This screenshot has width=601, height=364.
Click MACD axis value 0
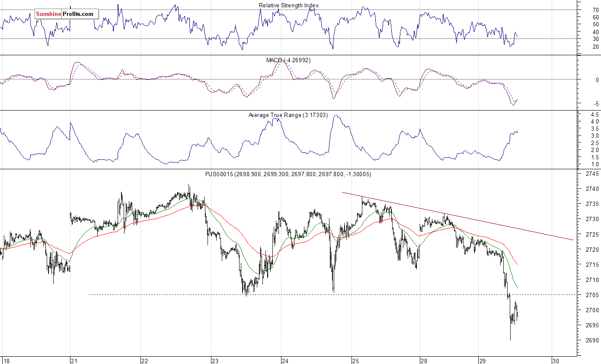[597, 80]
